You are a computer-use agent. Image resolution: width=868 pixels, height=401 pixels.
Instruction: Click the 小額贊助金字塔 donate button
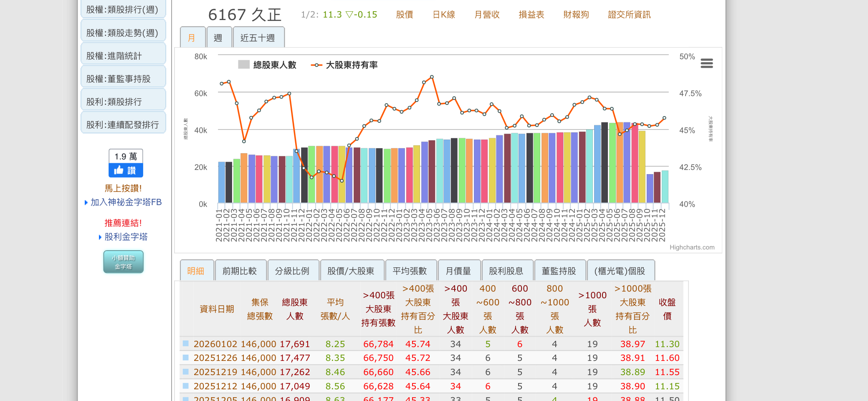click(123, 262)
